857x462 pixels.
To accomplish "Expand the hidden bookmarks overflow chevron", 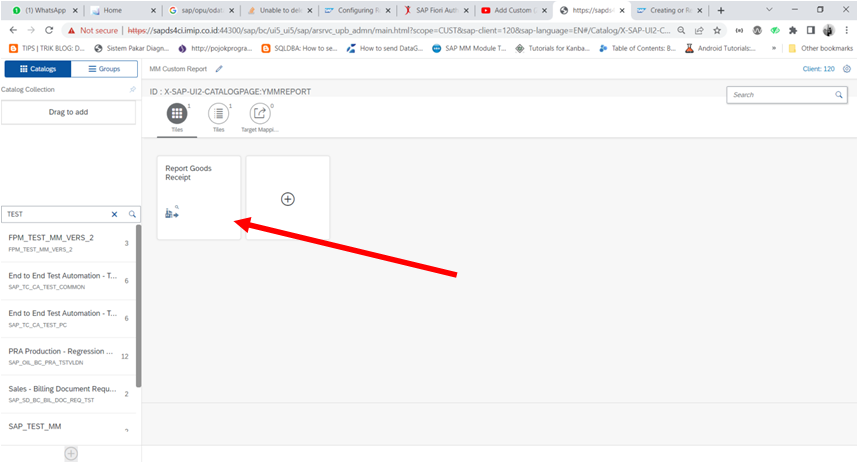I will point(774,48).
